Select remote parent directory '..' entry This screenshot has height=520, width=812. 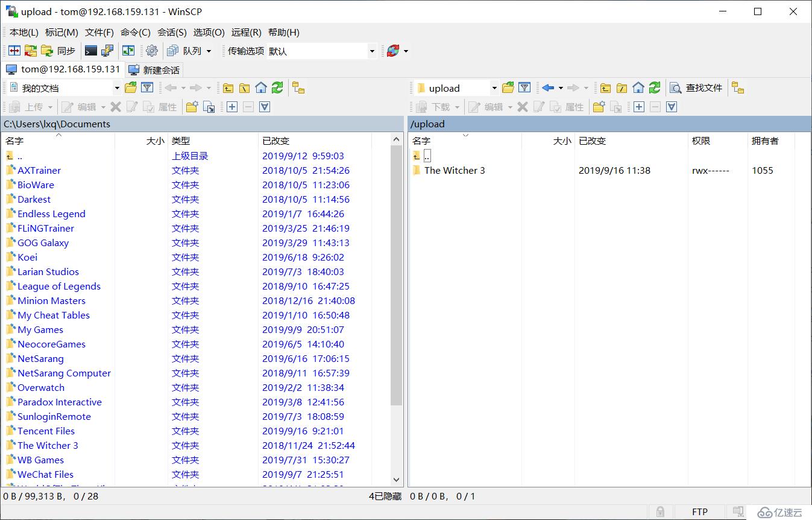427,156
